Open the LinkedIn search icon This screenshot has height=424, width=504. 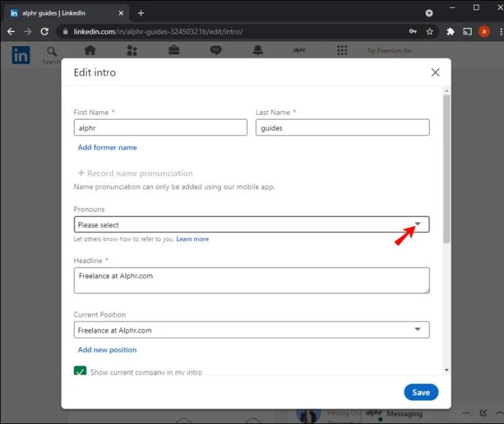click(52, 51)
